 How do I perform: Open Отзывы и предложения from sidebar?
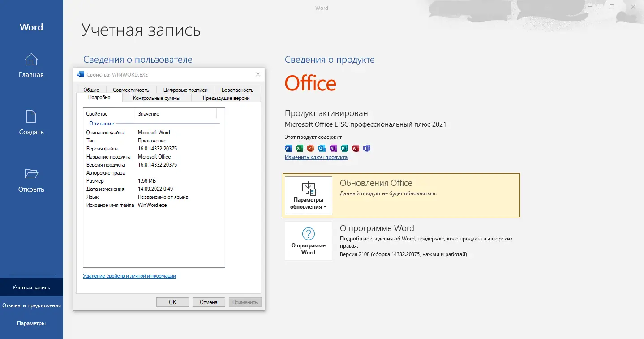coord(31,305)
